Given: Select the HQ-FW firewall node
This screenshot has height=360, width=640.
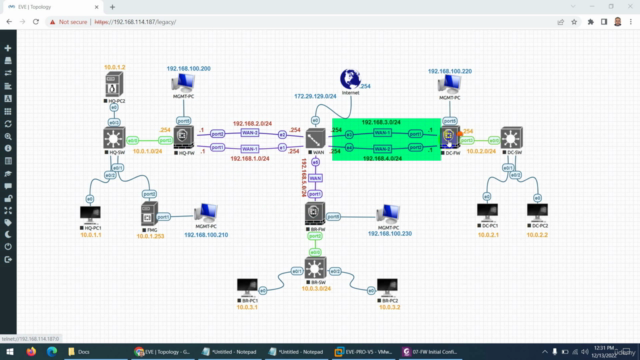Looking at the screenshot, I should click(184, 138).
